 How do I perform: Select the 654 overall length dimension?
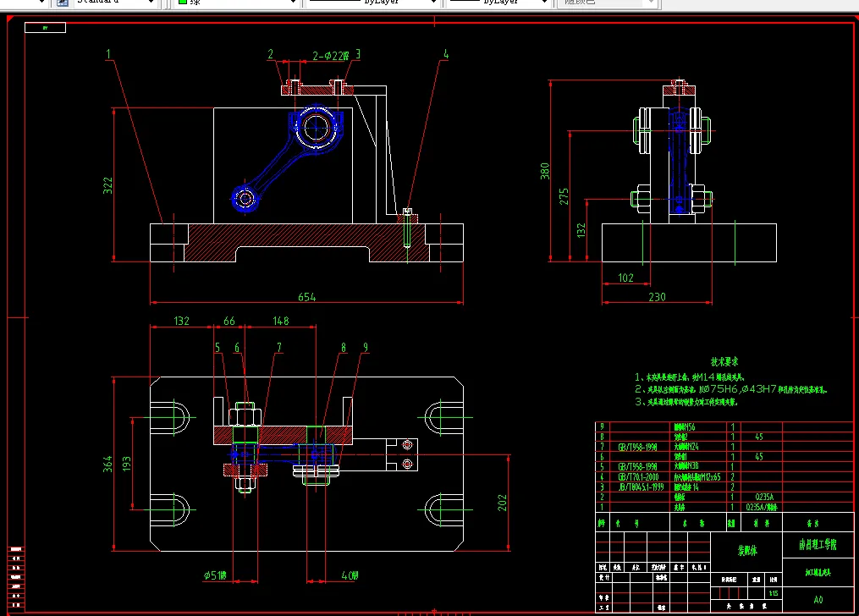[x=306, y=297]
